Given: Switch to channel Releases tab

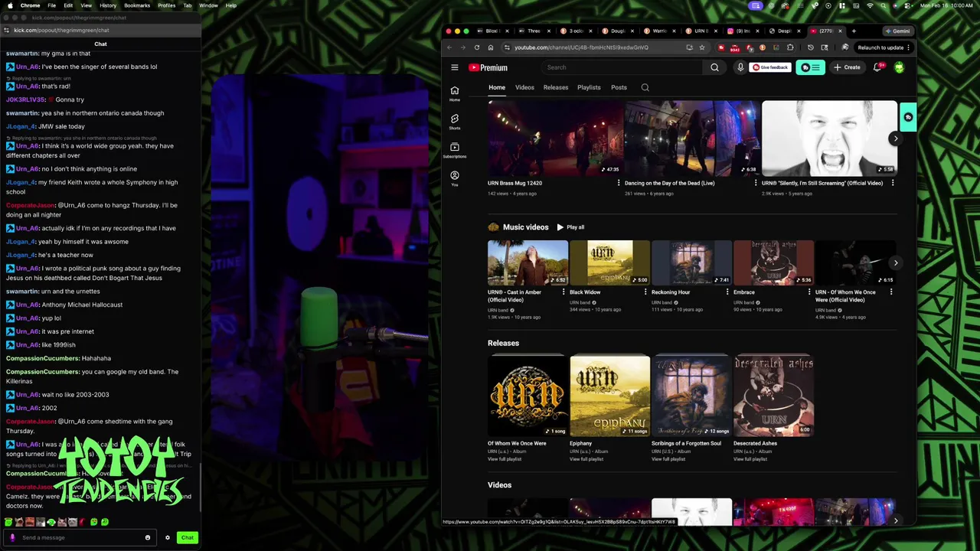Looking at the screenshot, I should coord(556,87).
